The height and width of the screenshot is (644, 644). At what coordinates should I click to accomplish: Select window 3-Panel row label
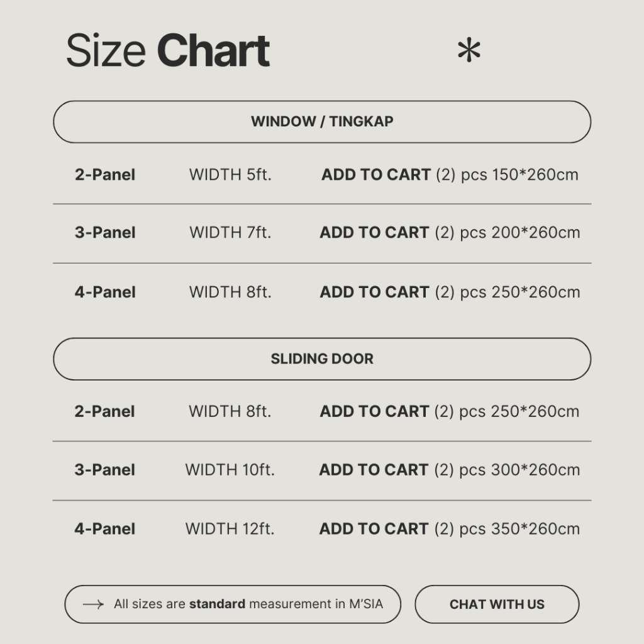[x=105, y=233]
